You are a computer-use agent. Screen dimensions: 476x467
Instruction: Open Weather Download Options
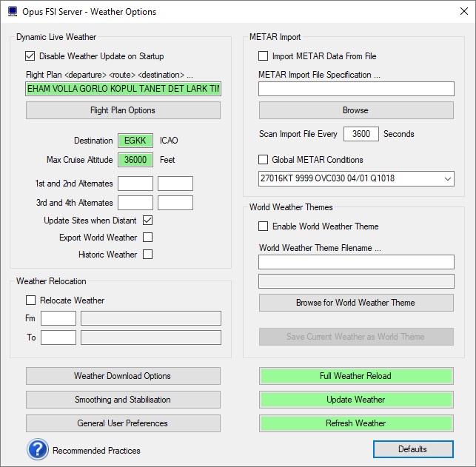123,376
